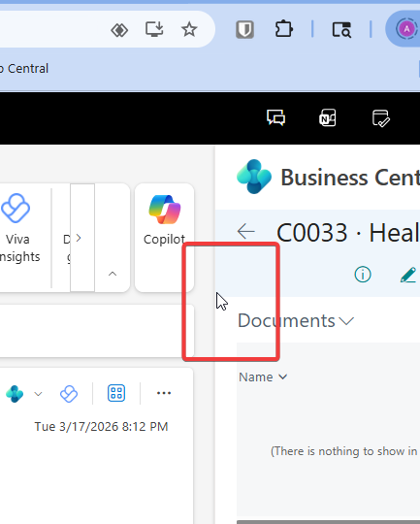Open the Bitwarden shield extension

[244, 30]
